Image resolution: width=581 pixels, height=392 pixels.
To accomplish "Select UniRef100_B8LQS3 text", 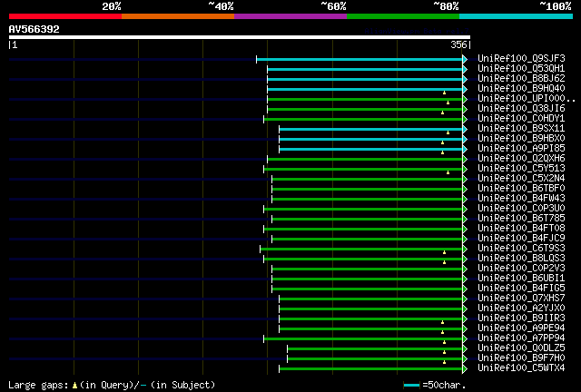I will (521, 259).
